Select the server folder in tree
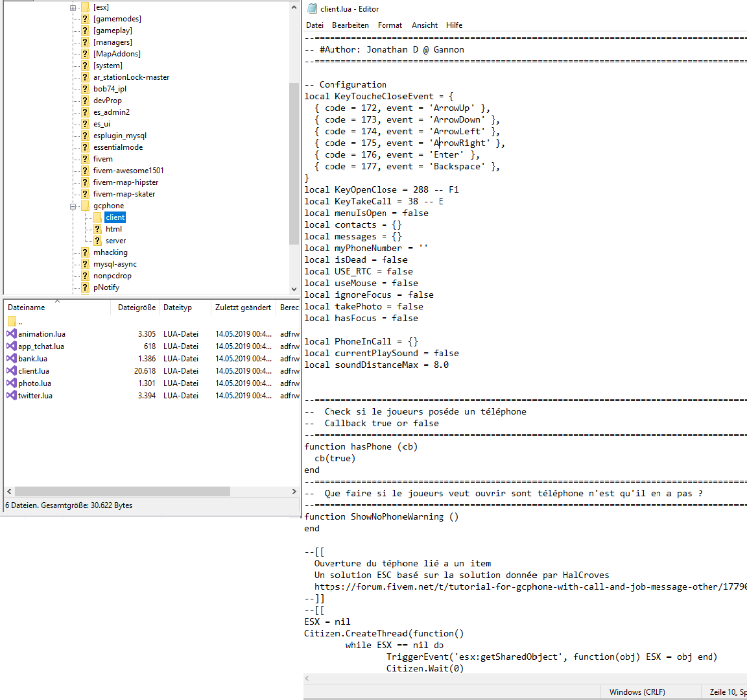The height and width of the screenshot is (700, 747). [116, 241]
